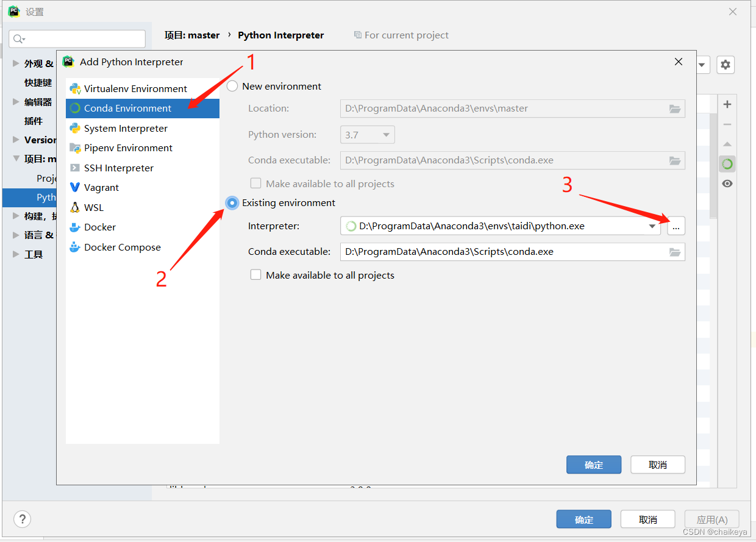Click 项目: master breadcrumb text

pos(192,35)
